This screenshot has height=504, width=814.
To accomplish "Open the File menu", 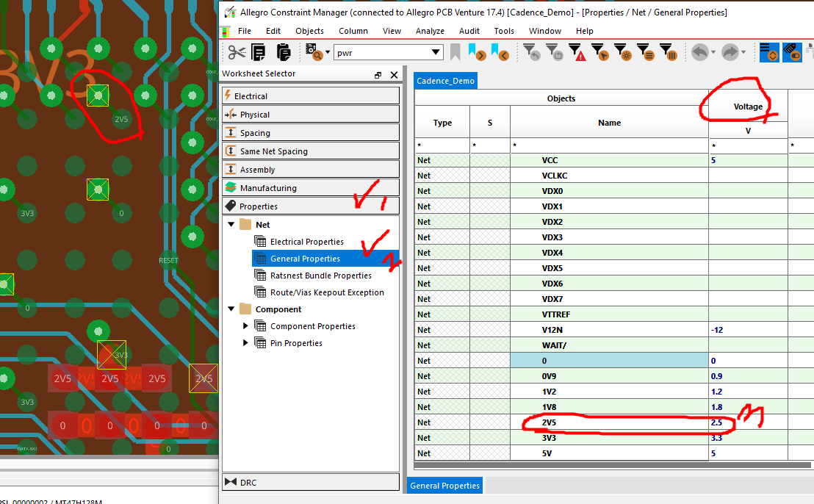I will 245,31.
